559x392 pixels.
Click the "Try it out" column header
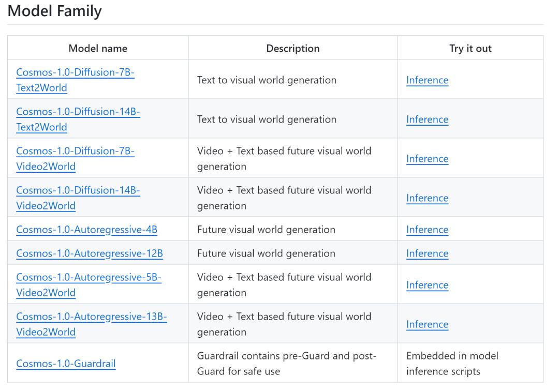tap(470, 49)
